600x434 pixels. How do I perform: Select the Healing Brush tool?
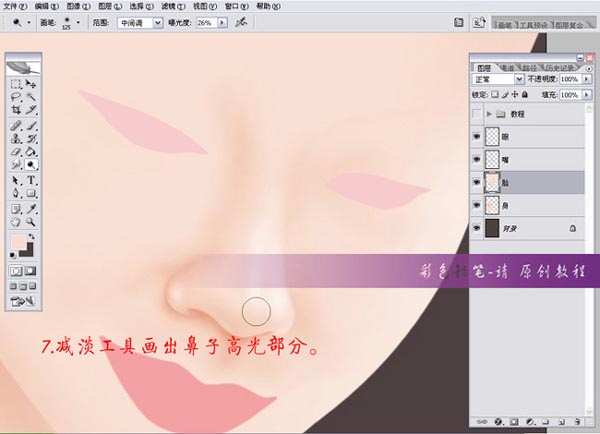pos(16,125)
